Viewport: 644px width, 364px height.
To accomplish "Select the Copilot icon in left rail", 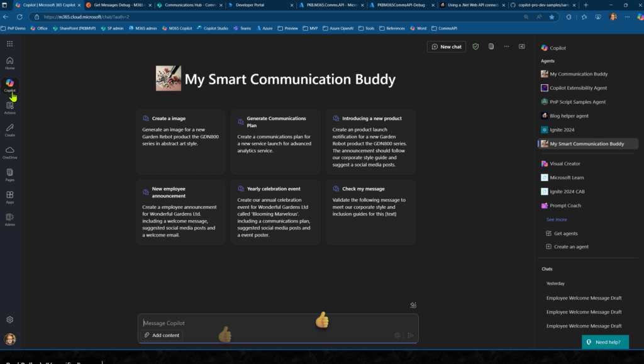I will 10,85.
